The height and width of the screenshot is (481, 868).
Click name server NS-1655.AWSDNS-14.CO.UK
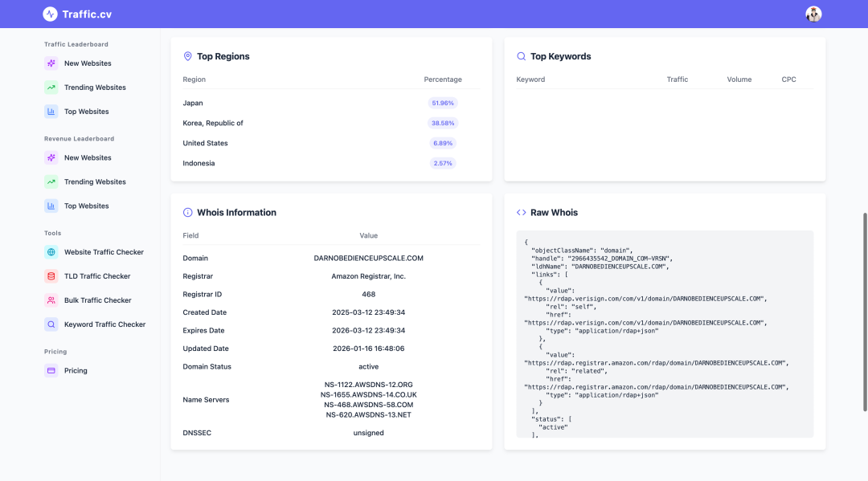[368, 395]
